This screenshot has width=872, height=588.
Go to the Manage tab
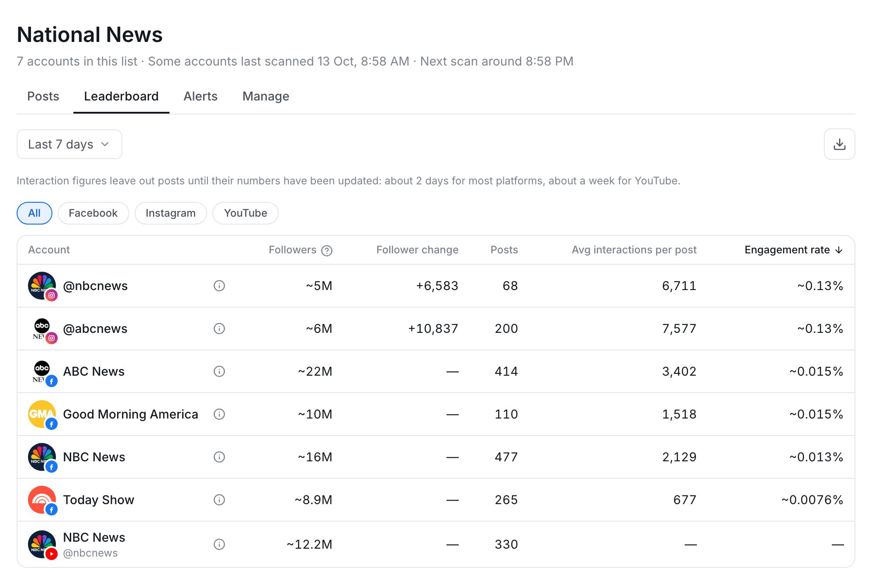266,96
